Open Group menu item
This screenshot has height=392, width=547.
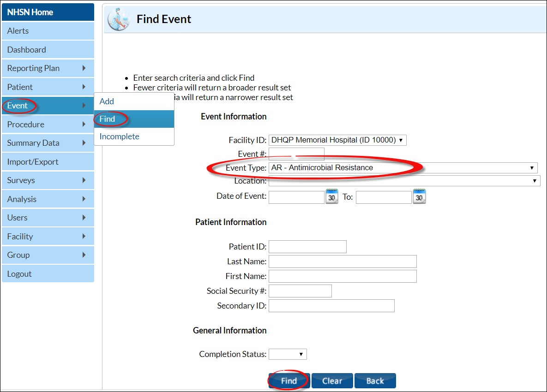tap(48, 255)
